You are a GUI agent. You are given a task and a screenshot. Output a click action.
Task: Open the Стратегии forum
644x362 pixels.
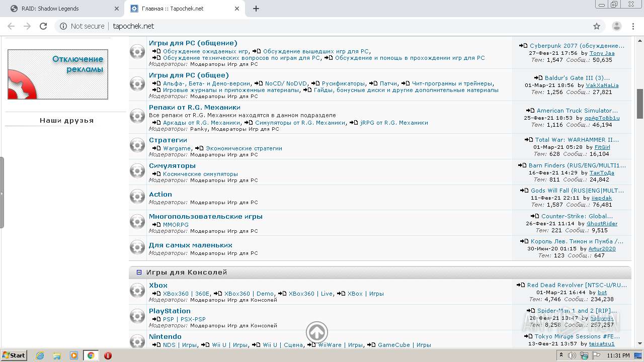[168, 140]
